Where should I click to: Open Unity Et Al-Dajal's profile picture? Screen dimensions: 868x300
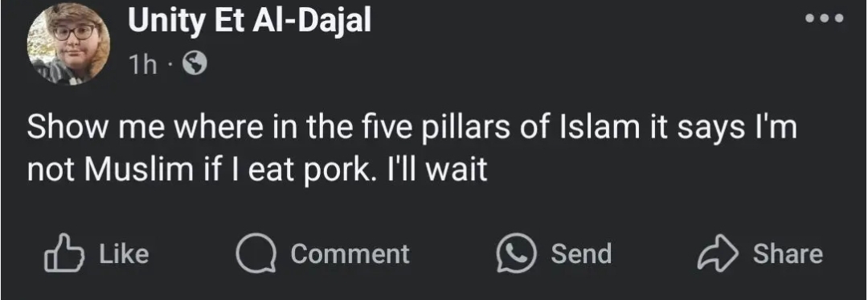(x=68, y=43)
